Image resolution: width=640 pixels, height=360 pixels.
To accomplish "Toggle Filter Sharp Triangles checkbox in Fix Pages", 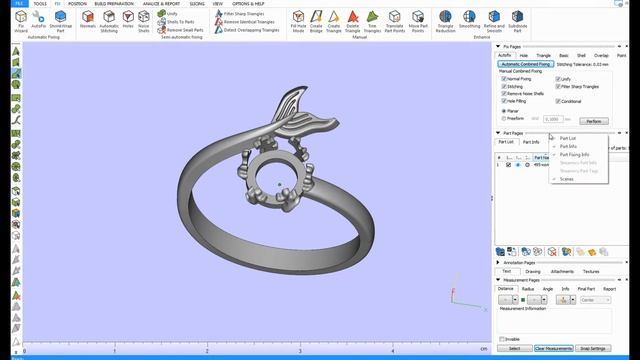I will point(558,87).
